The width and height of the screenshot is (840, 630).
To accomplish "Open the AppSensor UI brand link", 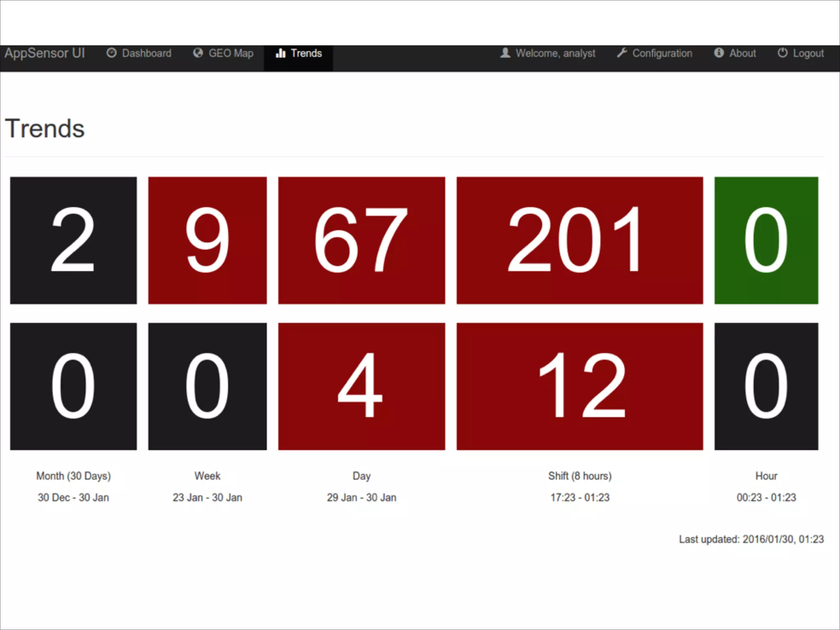I will [45, 53].
